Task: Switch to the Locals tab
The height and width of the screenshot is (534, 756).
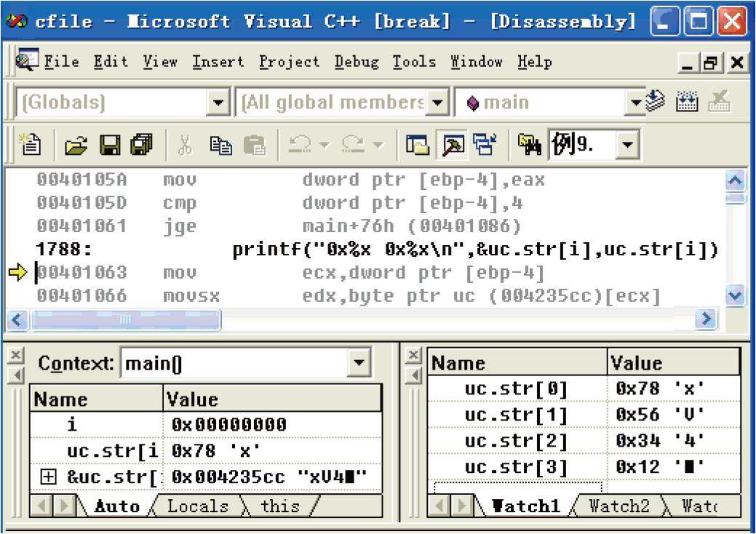Action: 198,506
